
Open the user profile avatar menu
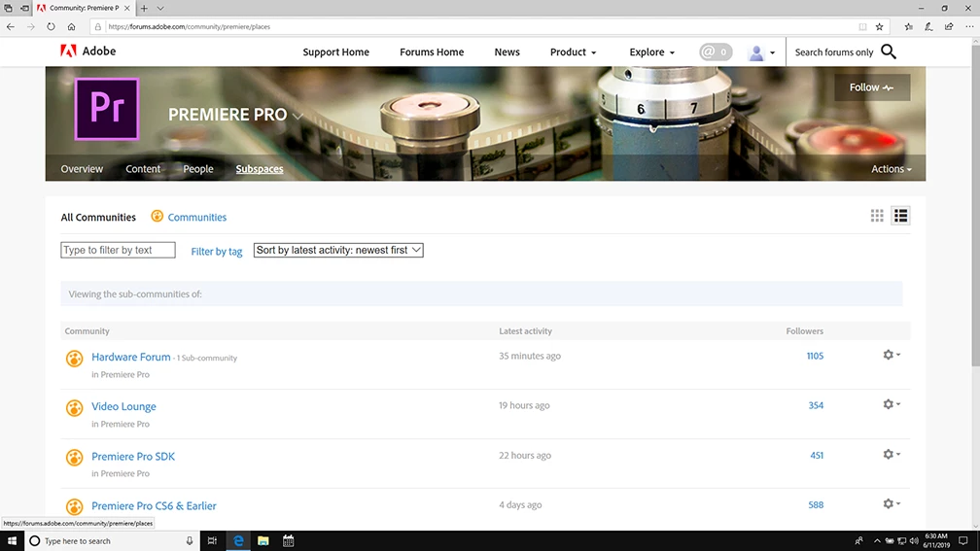(x=761, y=52)
